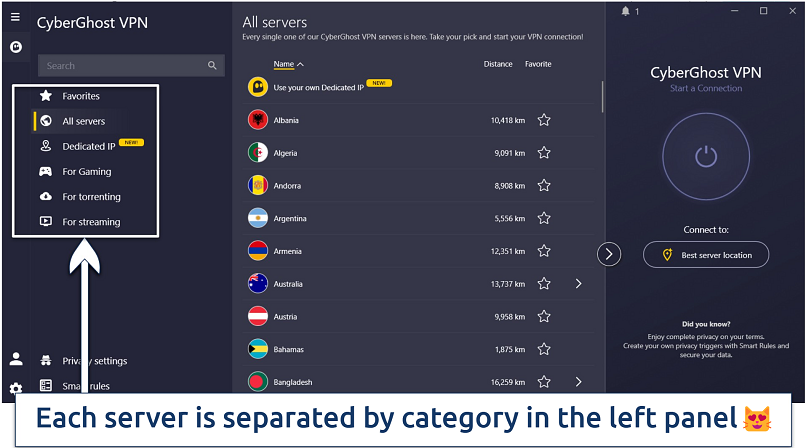Add Algeria to favorites

544,153
